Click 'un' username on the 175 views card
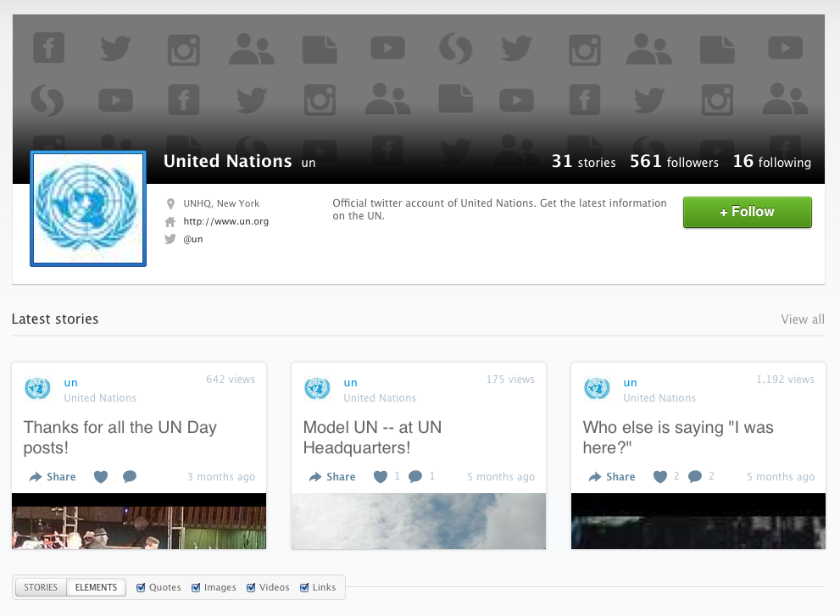Viewport: 840px width, 616px height. 350,383
